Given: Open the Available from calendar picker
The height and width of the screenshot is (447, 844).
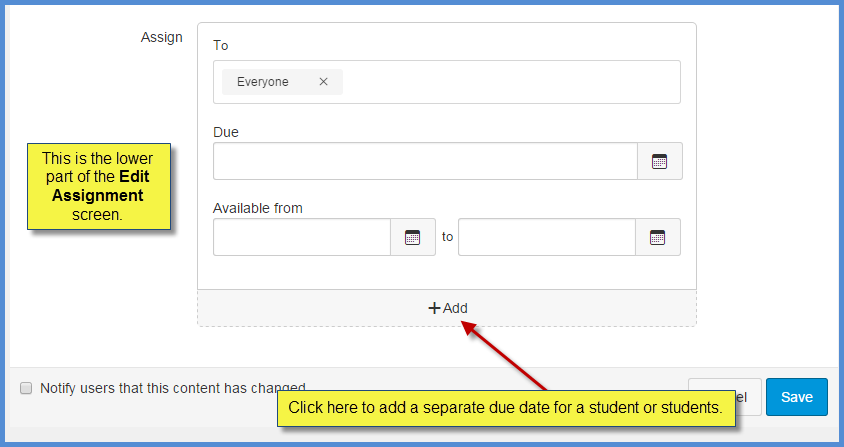Looking at the screenshot, I should click(412, 237).
